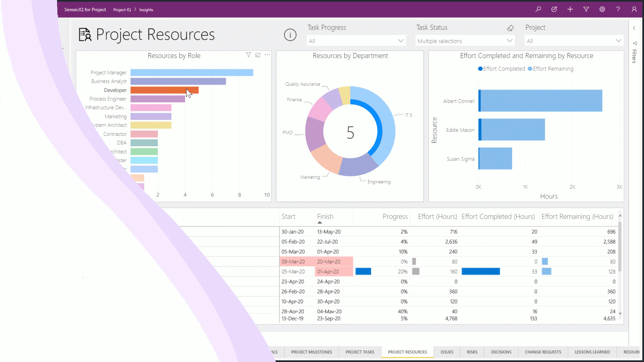Open the Project dropdown
Image resolution: width=644 pixels, height=362 pixels.
(x=574, y=41)
